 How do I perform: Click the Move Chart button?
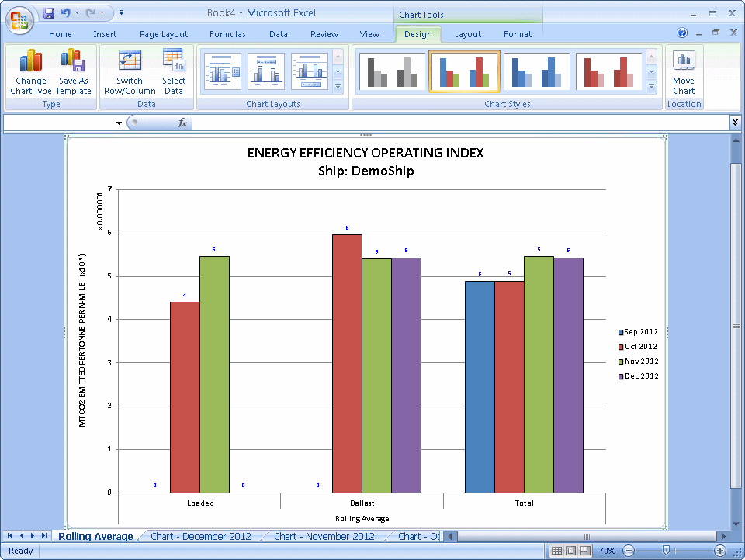pyautogui.click(x=683, y=71)
